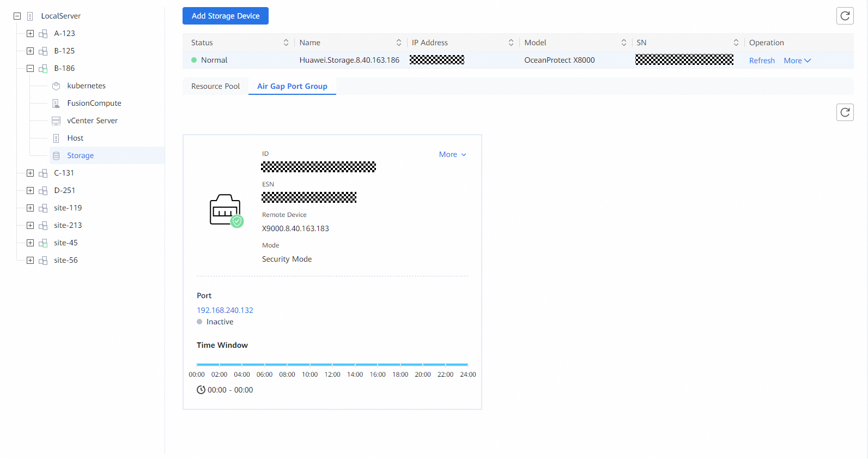This screenshot has width=868, height=459.
Task: Click the site-45 site icon
Action: [43, 243]
